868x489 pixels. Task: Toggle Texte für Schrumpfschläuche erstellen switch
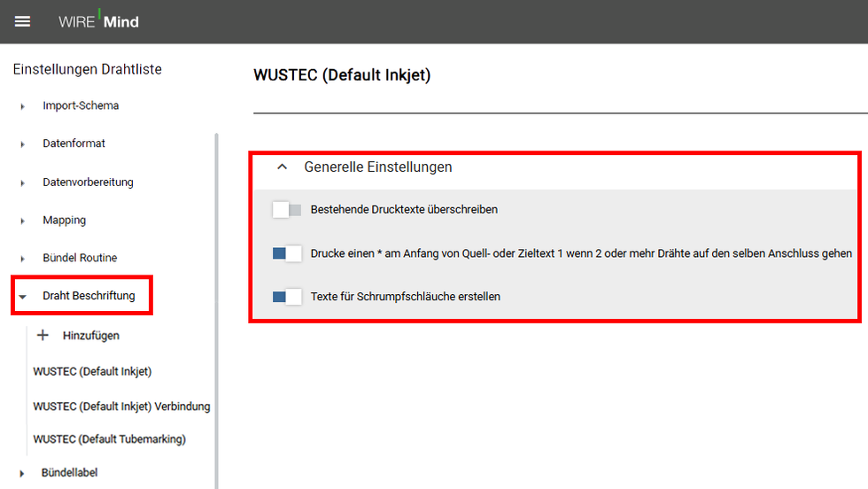(x=287, y=296)
